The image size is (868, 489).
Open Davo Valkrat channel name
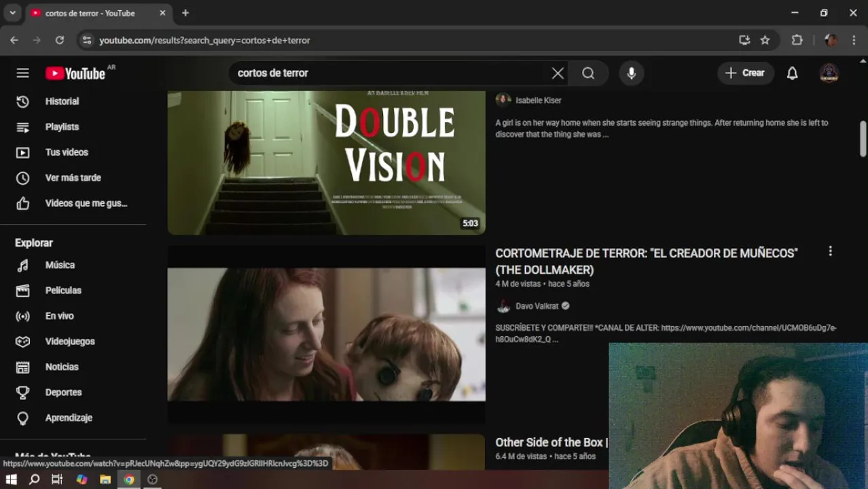[x=537, y=306]
